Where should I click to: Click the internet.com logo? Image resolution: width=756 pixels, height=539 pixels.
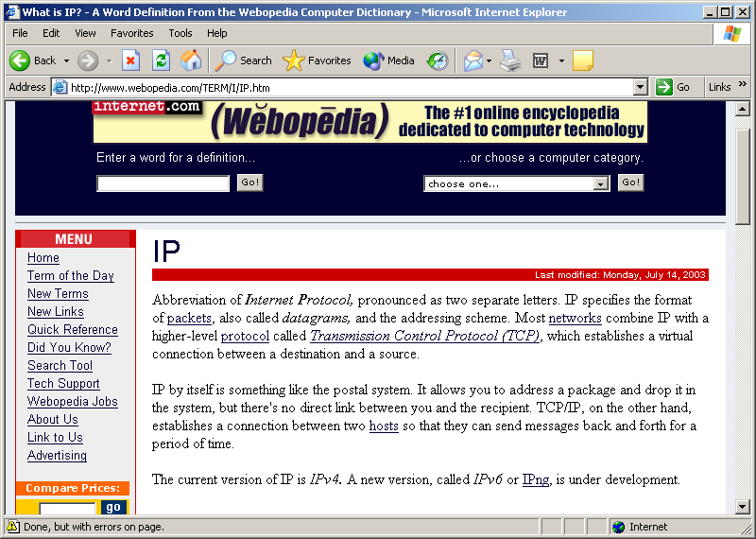pyautogui.click(x=146, y=107)
